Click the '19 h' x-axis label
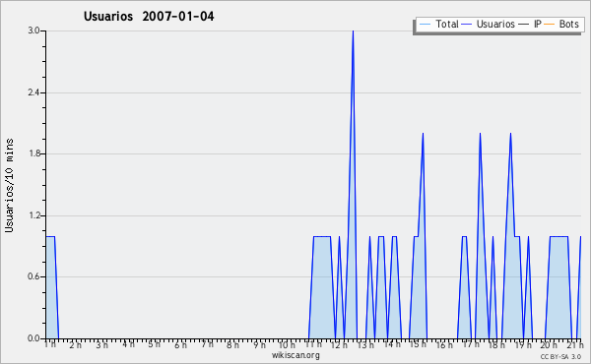Screen dimensions: 591x364 pos(523,344)
